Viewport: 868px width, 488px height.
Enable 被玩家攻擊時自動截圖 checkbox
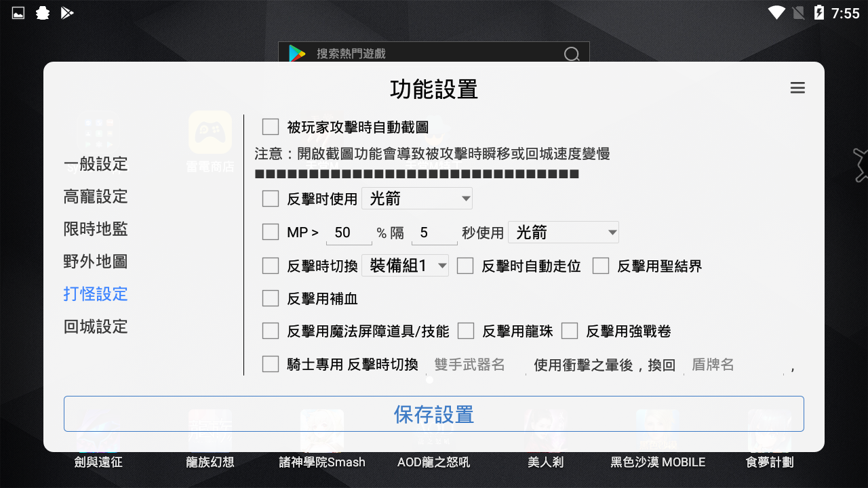coord(270,126)
